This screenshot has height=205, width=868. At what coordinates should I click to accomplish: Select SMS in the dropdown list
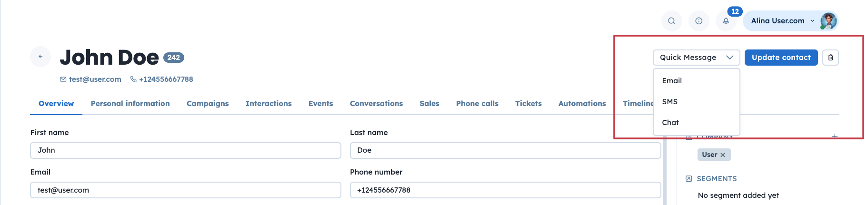[669, 102]
